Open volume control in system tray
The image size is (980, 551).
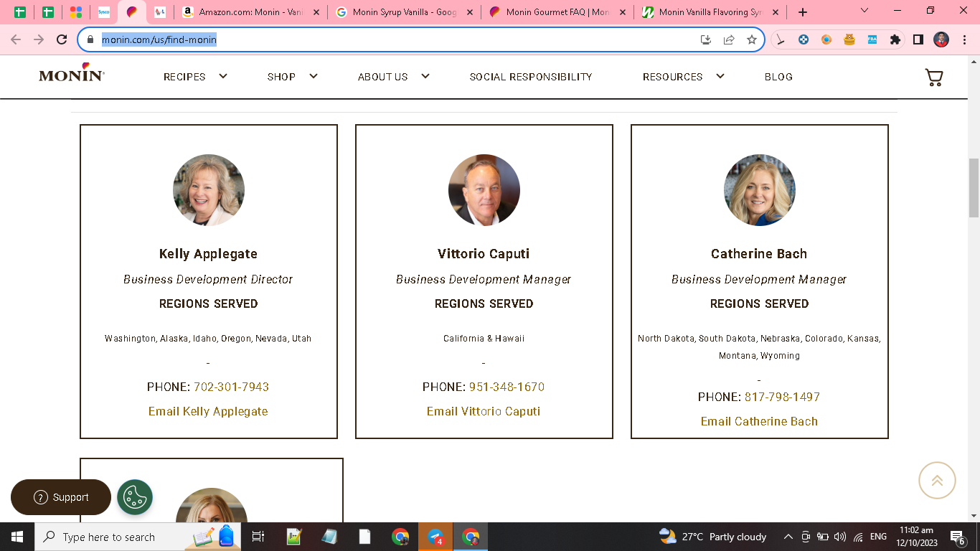[x=840, y=537]
